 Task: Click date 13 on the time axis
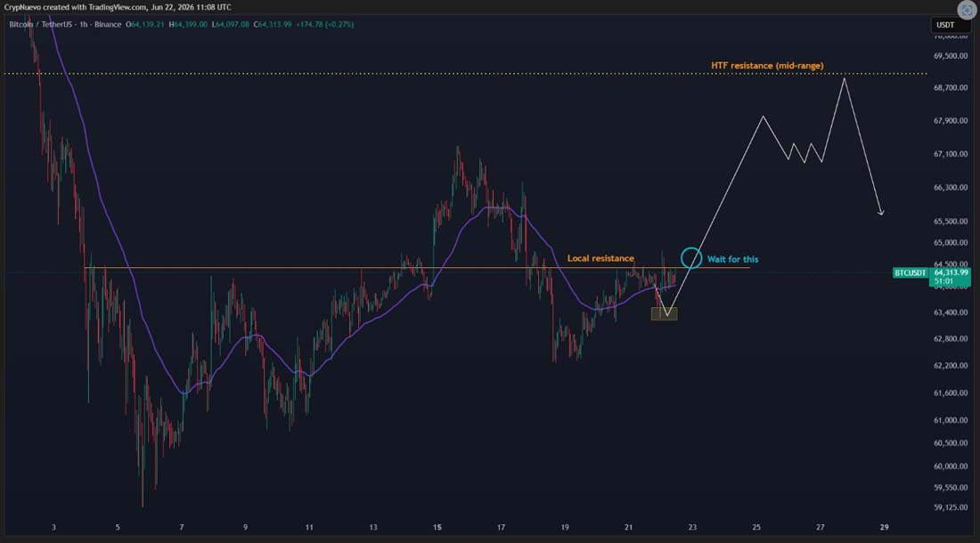(x=373, y=527)
